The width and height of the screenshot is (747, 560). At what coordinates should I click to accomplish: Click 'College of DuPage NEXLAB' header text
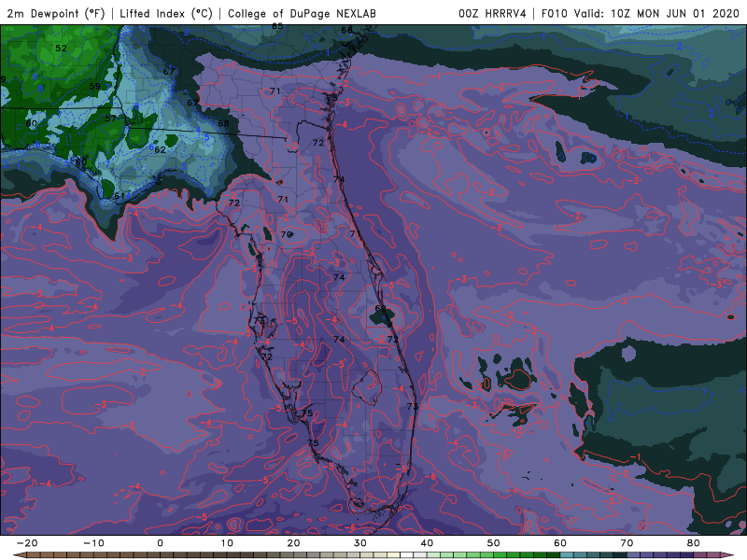click(302, 13)
